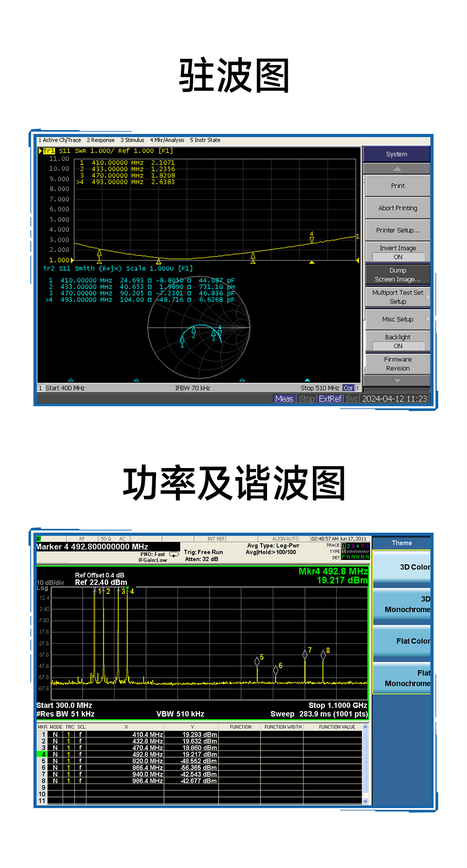Click marker 7 diamond on spectrum plot
467x868 pixels.
coord(305,655)
